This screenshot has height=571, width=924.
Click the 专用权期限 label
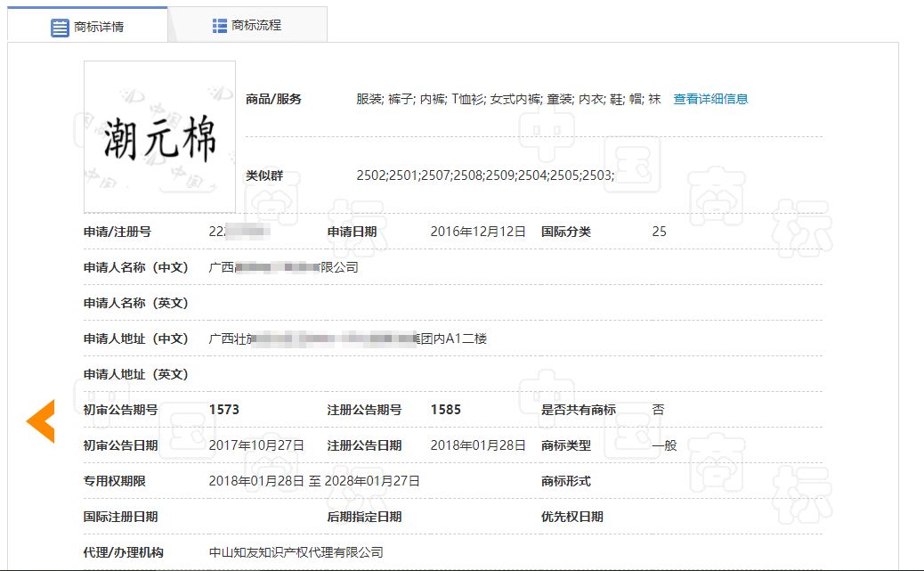coord(114,481)
